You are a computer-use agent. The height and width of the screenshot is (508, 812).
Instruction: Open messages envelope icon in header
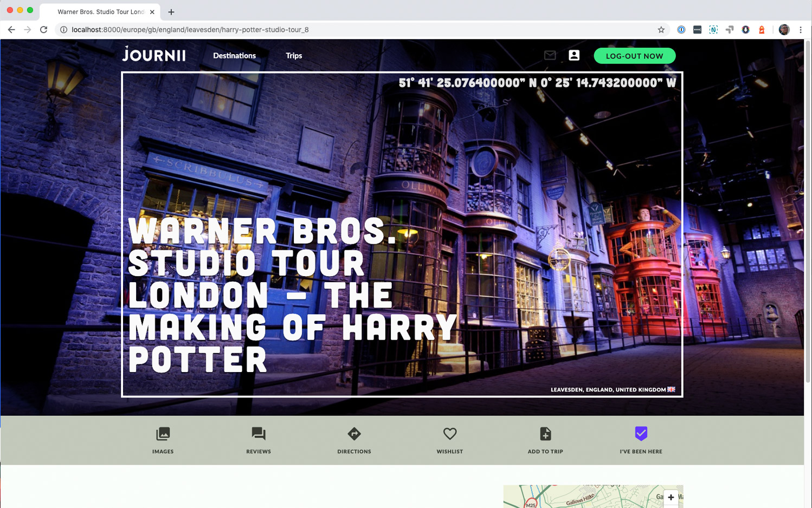pos(550,55)
